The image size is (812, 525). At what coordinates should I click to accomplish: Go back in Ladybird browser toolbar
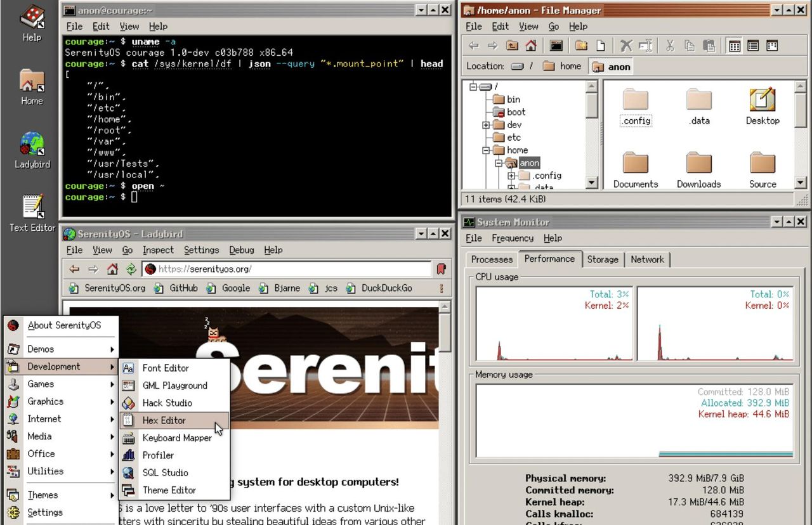pos(74,269)
